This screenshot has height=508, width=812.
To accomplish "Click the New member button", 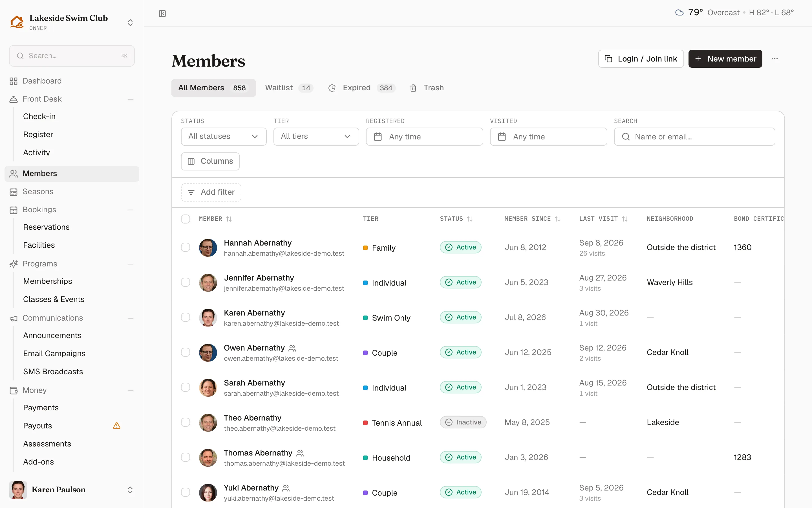I will click(725, 59).
